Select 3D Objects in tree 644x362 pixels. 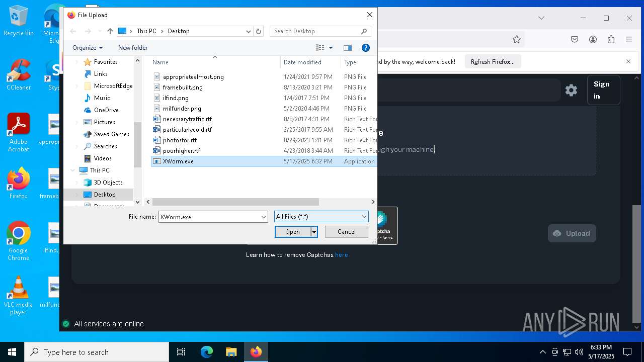click(108, 183)
